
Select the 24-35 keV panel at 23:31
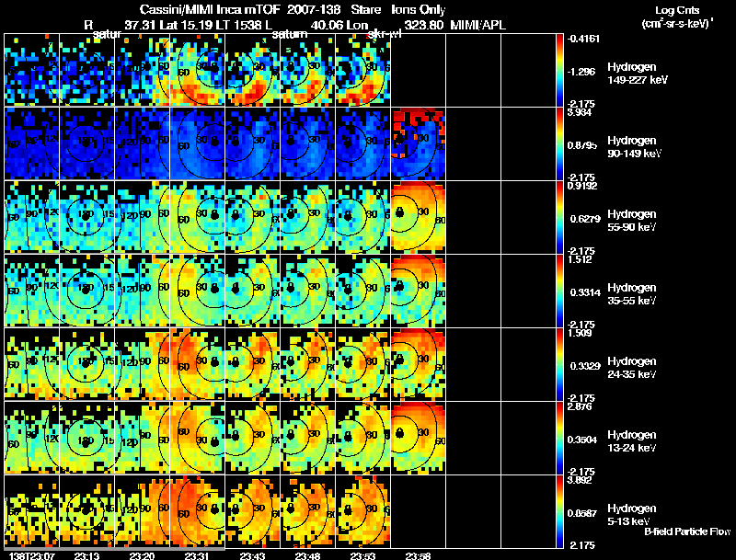click(198, 364)
